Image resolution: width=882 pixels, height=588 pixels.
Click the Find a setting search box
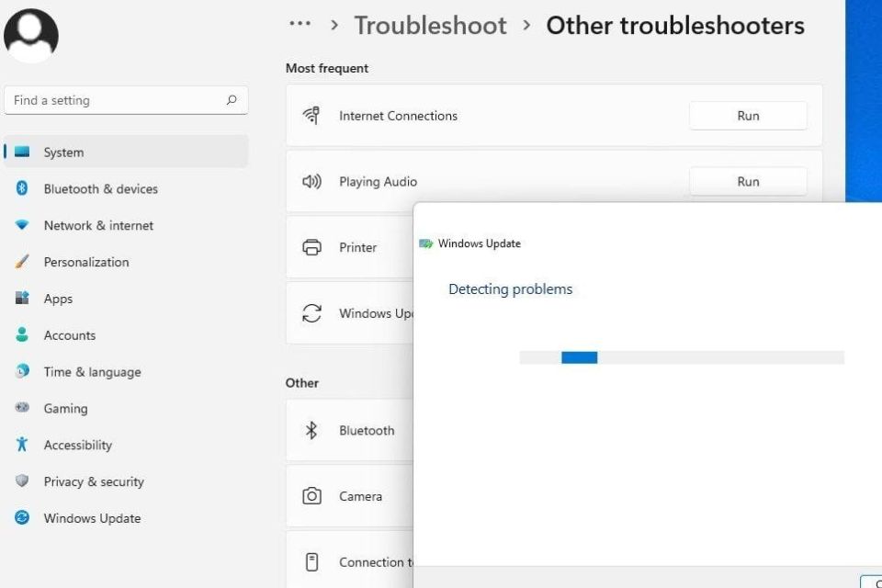[x=126, y=100]
